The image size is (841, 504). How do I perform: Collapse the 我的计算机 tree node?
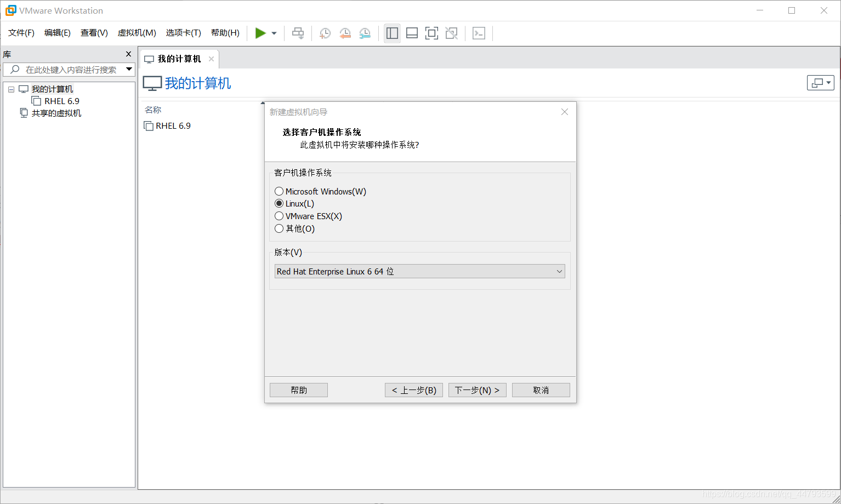pyautogui.click(x=11, y=89)
